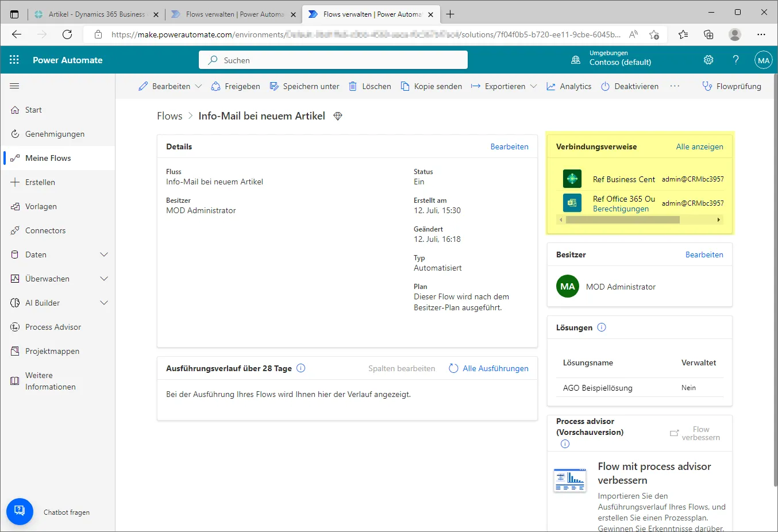Collapse the left navigation hamburger menu
The width and height of the screenshot is (778, 532).
click(14, 86)
